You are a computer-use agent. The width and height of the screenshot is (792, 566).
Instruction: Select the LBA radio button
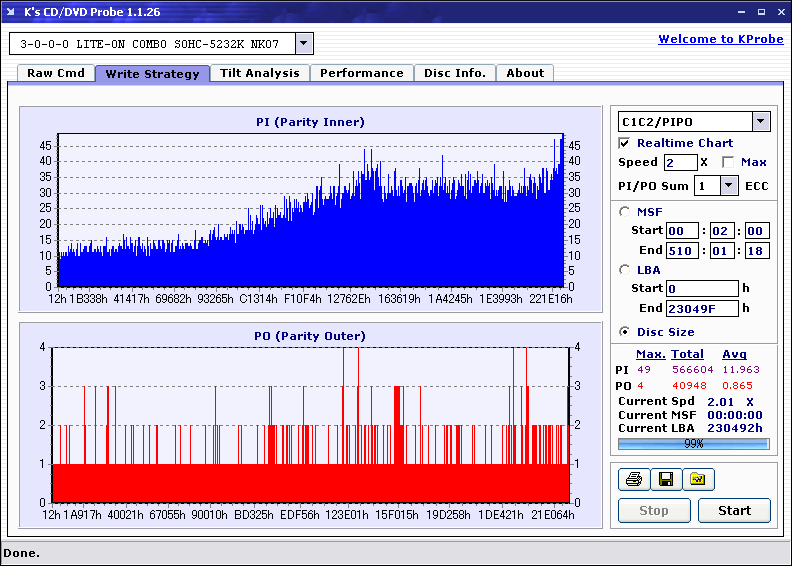pyautogui.click(x=625, y=269)
